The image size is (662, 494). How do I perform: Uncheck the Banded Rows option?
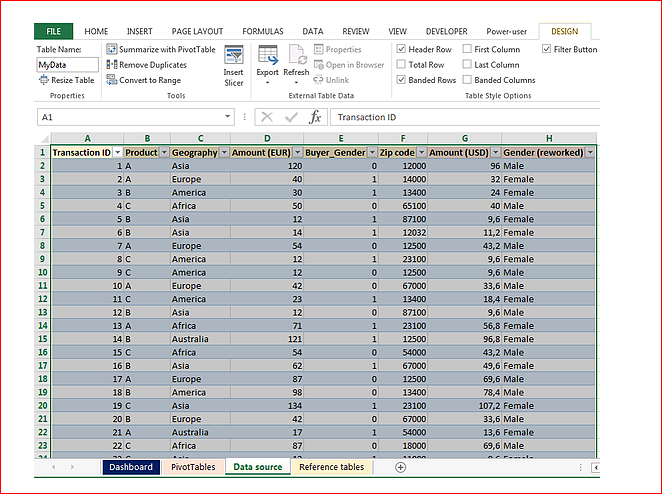401,80
